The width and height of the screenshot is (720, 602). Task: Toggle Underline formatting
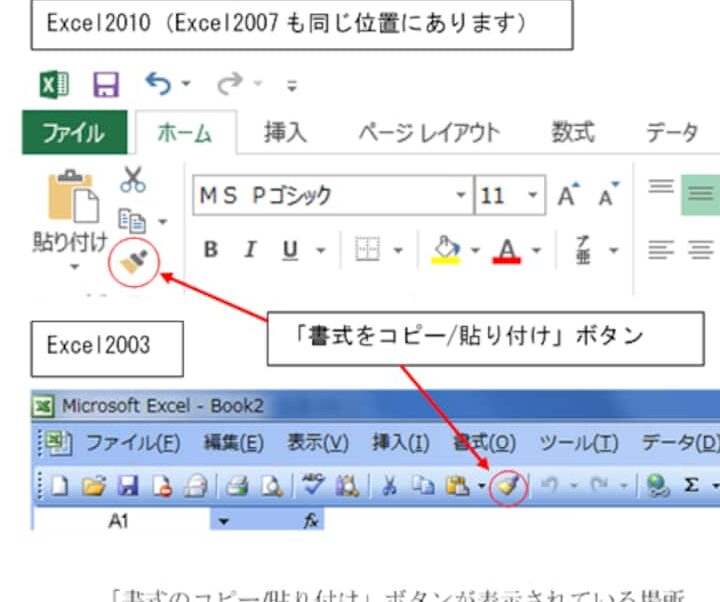[x=290, y=251]
